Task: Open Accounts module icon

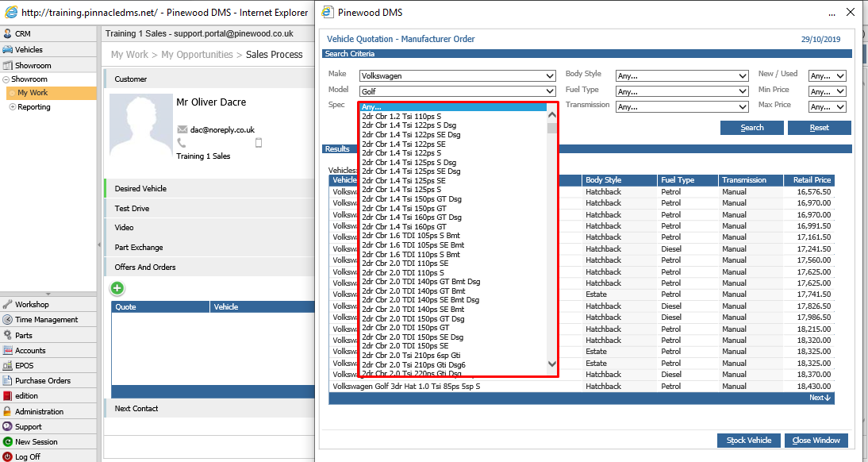Action: pyautogui.click(x=8, y=351)
